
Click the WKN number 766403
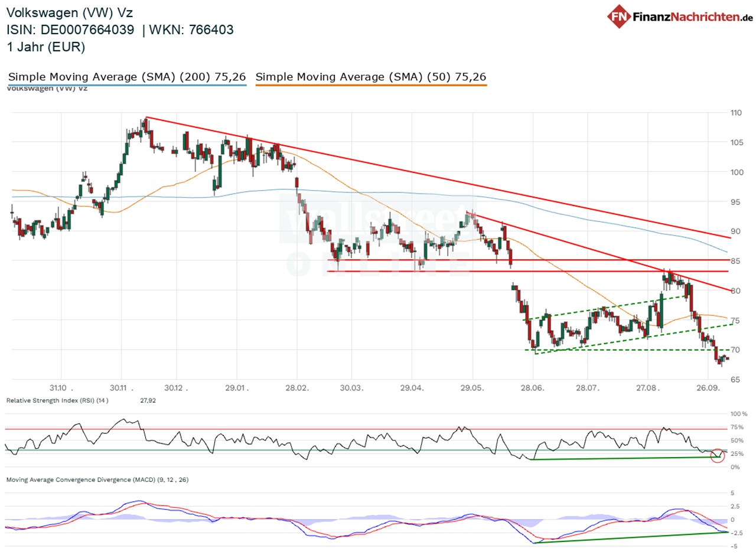[x=211, y=30]
